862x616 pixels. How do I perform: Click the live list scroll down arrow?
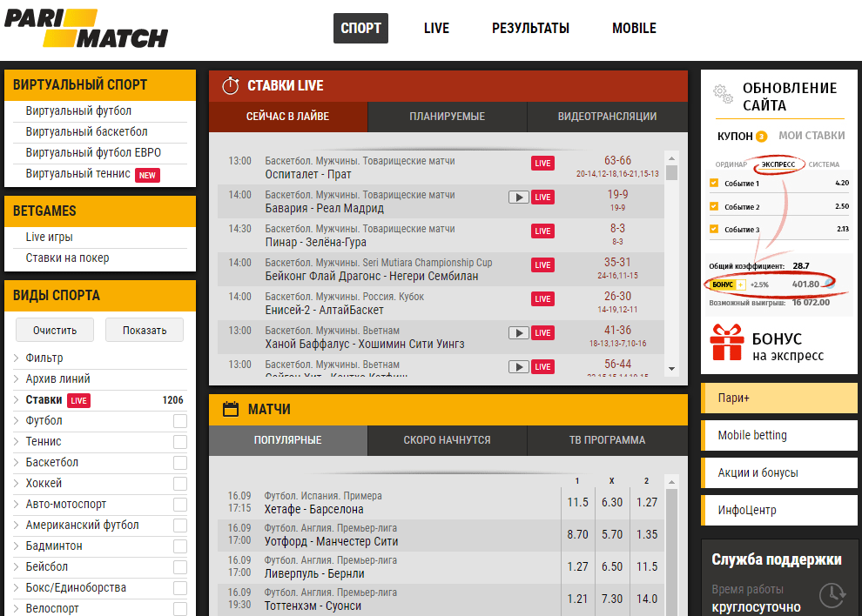[x=671, y=369]
